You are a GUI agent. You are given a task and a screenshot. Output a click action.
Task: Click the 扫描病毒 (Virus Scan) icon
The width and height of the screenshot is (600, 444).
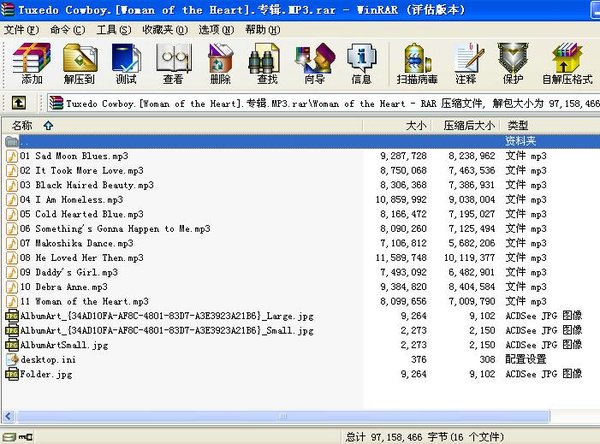tap(417, 63)
